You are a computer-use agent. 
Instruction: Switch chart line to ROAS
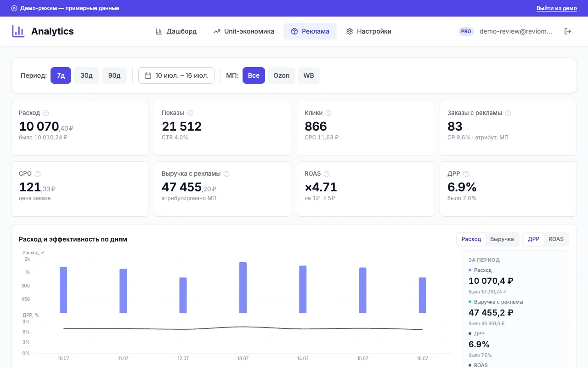(x=556, y=239)
